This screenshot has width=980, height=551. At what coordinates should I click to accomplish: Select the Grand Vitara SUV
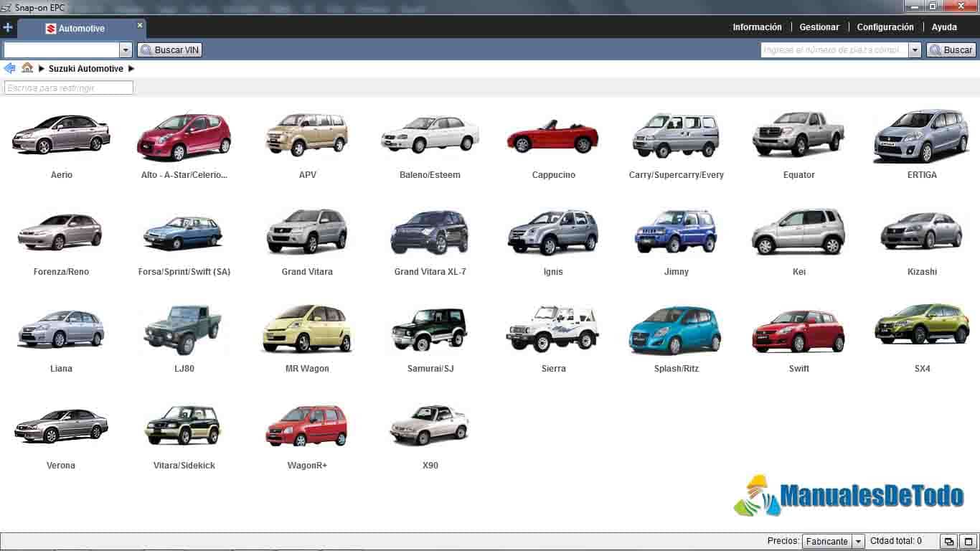307,242
